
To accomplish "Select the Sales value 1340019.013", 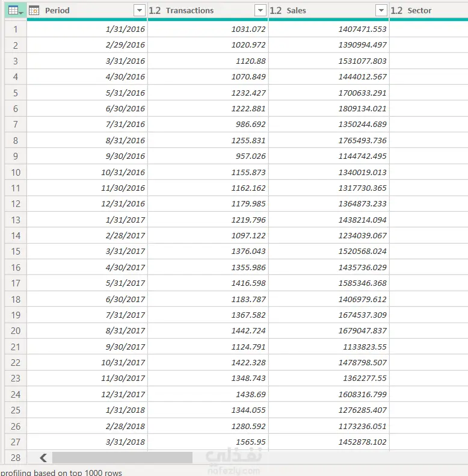I will coord(328,173).
